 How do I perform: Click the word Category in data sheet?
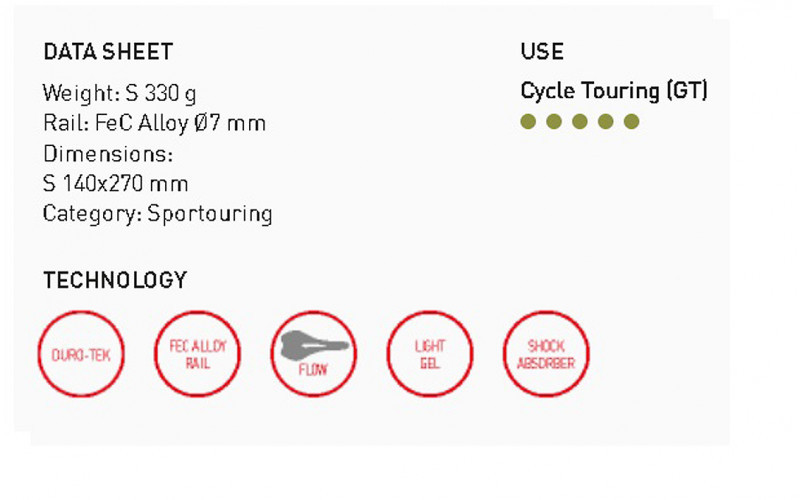(x=90, y=214)
